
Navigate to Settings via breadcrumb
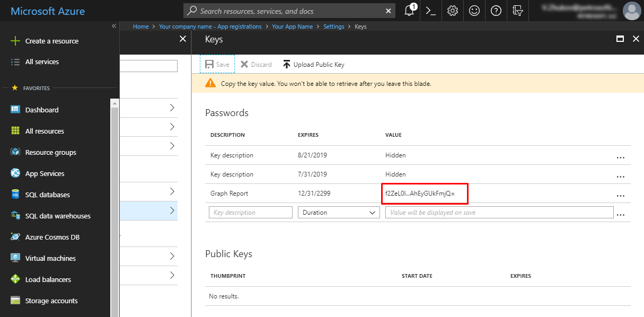[x=334, y=26]
